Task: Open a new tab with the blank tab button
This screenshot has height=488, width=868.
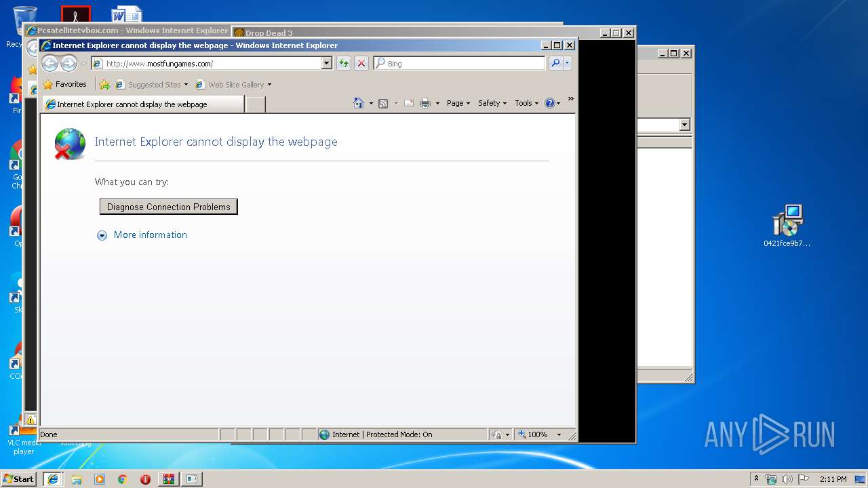Action: [255, 104]
